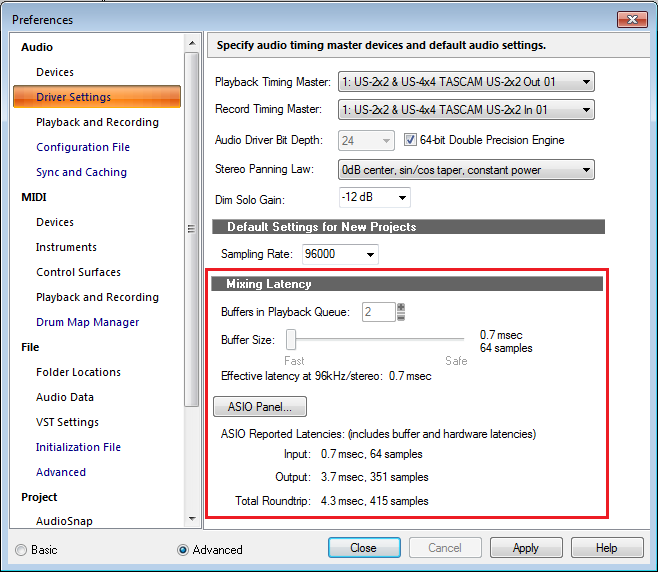Image resolution: width=658 pixels, height=572 pixels.
Task: Open Audio Data settings
Action: click(65, 397)
